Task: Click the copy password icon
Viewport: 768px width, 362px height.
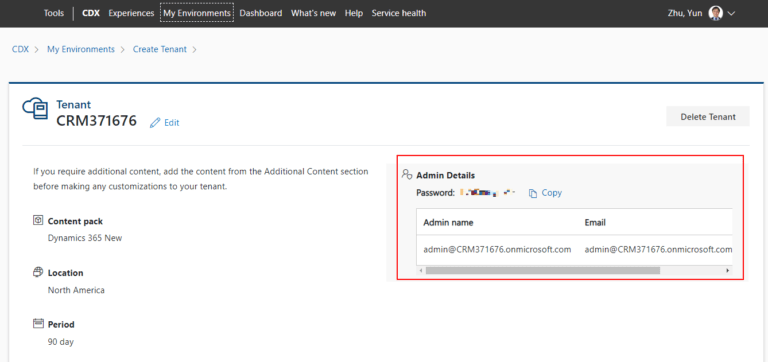Action: click(x=533, y=193)
